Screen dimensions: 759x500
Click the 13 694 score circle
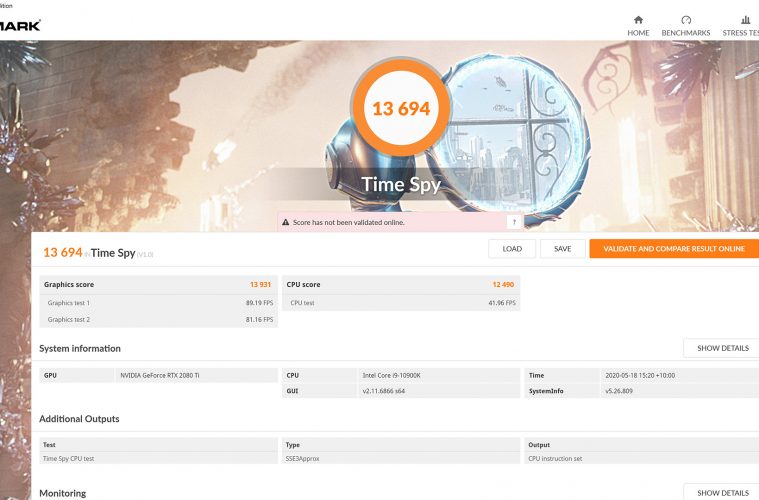click(x=401, y=108)
